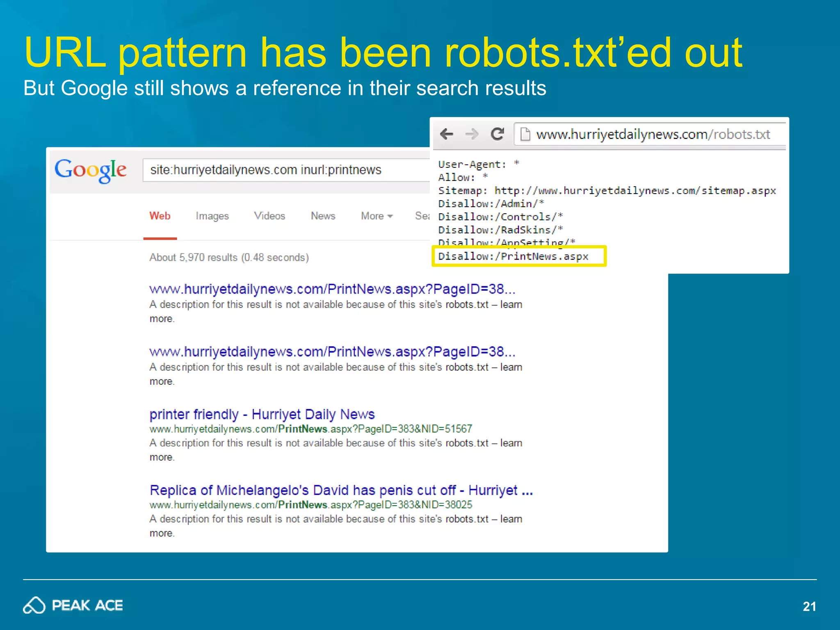Click the browser back arrow button

tap(446, 134)
